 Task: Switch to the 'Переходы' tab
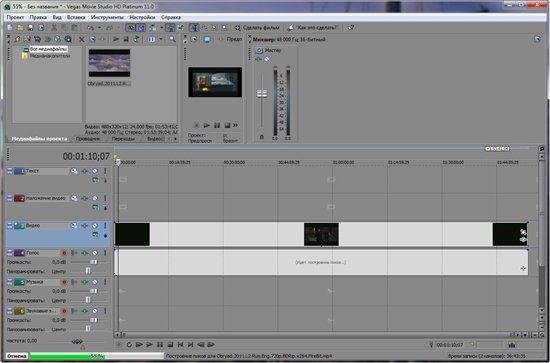(123, 139)
